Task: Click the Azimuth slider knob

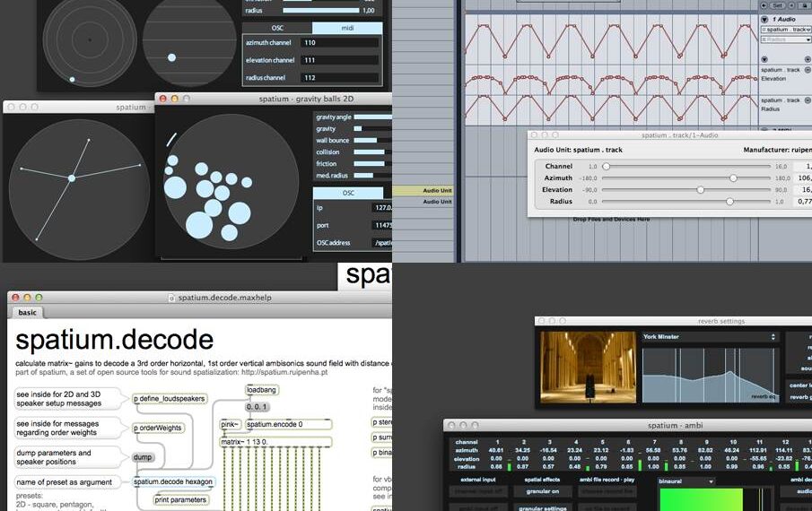Action: click(733, 178)
